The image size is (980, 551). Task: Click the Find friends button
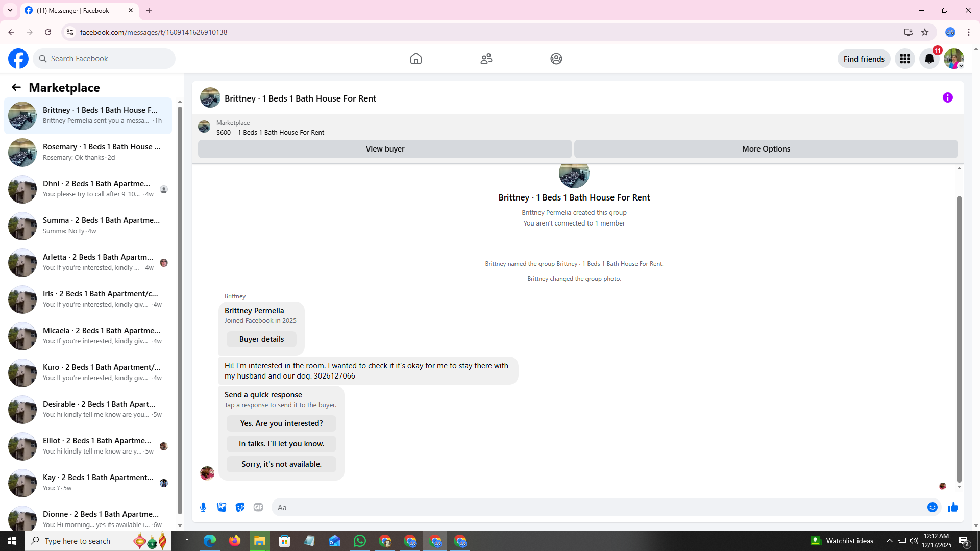click(x=864, y=59)
